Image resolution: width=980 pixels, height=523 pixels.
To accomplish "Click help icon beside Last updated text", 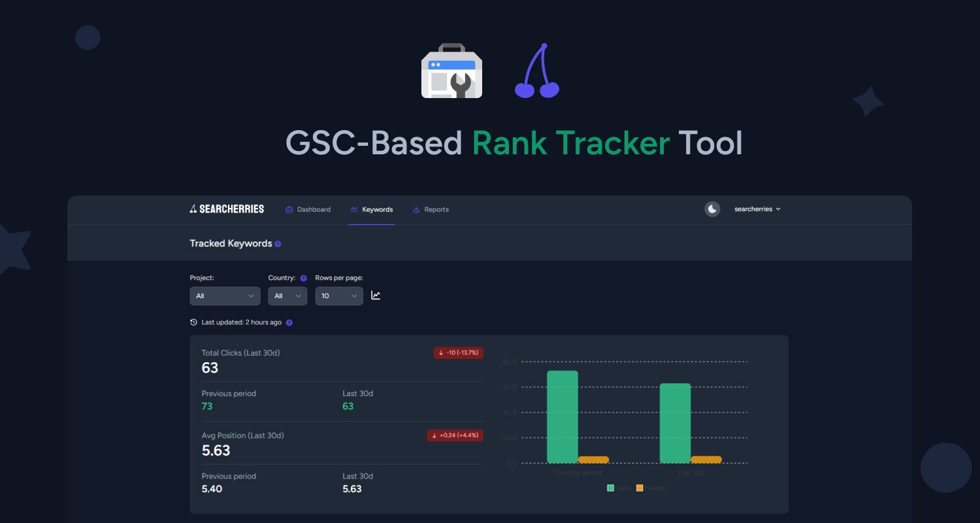I will click(289, 322).
